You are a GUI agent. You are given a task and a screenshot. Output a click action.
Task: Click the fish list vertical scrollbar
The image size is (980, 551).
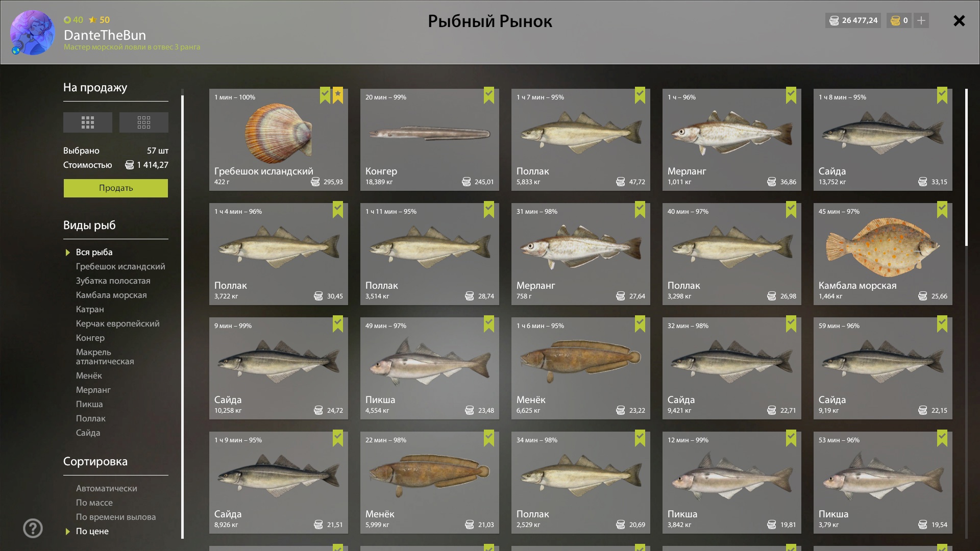point(966,167)
